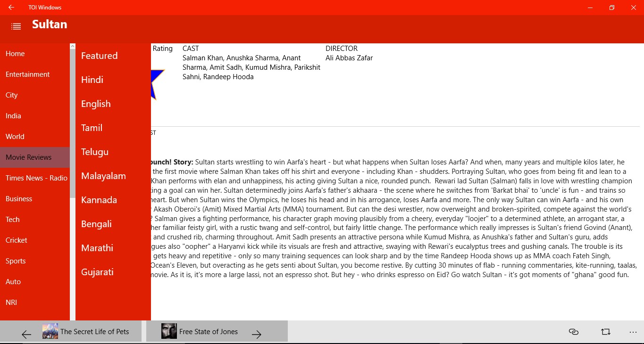The image size is (644, 344).
Task: Navigate to the NRI news page
Action: pos(11,302)
